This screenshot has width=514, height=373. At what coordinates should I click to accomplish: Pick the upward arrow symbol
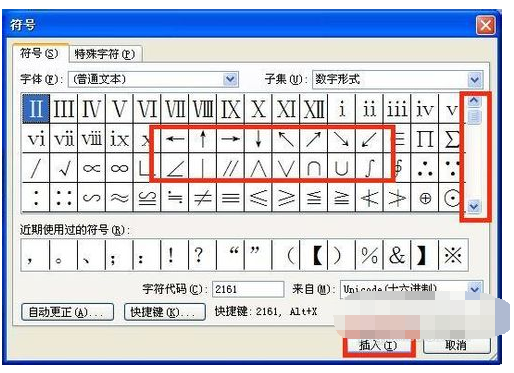202,138
